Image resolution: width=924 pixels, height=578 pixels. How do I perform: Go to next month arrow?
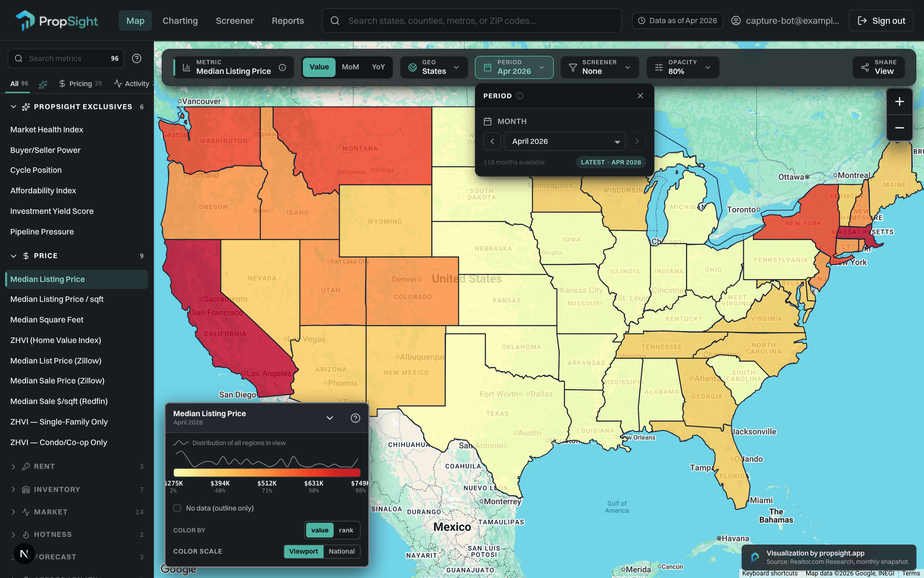637,141
